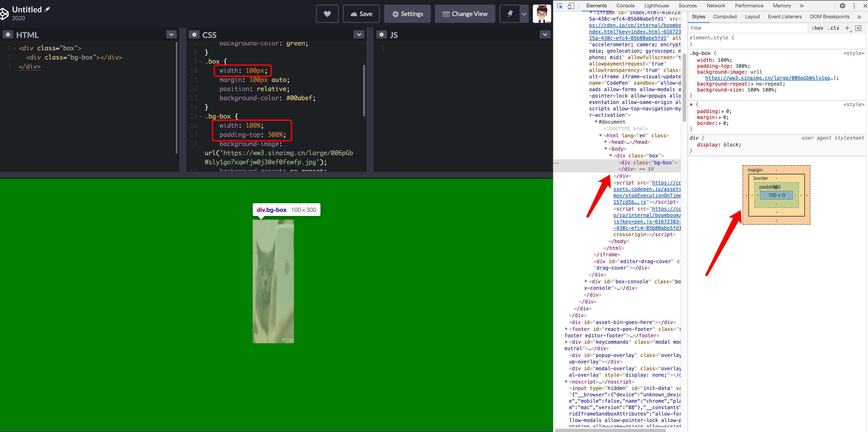Show more sidebar panes chevron
Viewport: 868px width, 432px height.
[859, 17]
